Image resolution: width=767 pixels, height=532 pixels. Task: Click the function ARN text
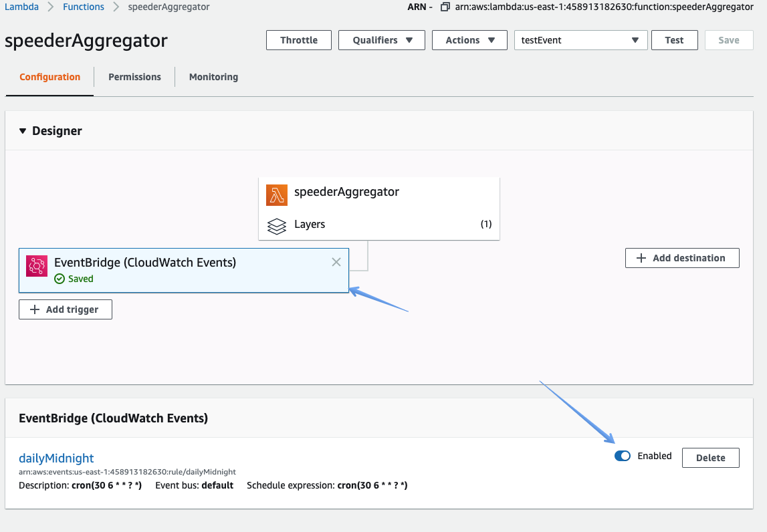point(604,7)
